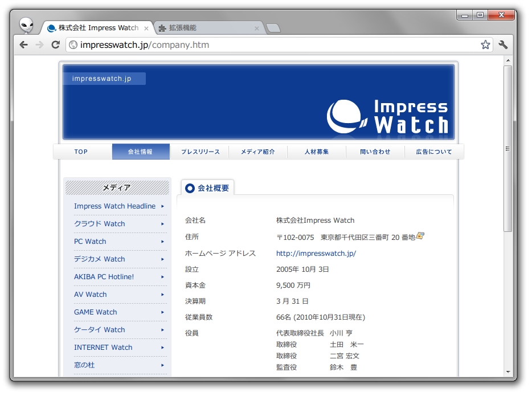Open the 窓の杜 sidebar link
The height and width of the screenshot is (396, 532).
click(x=84, y=365)
